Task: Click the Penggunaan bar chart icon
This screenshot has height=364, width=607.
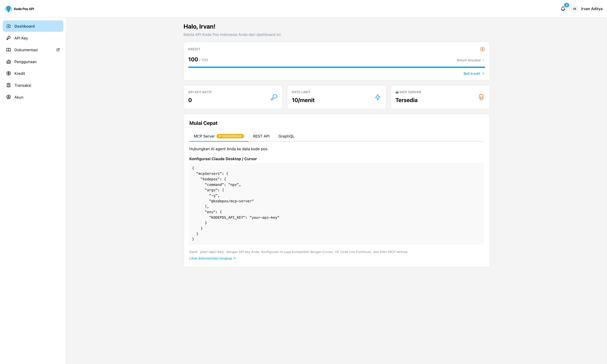Action: pos(9,62)
